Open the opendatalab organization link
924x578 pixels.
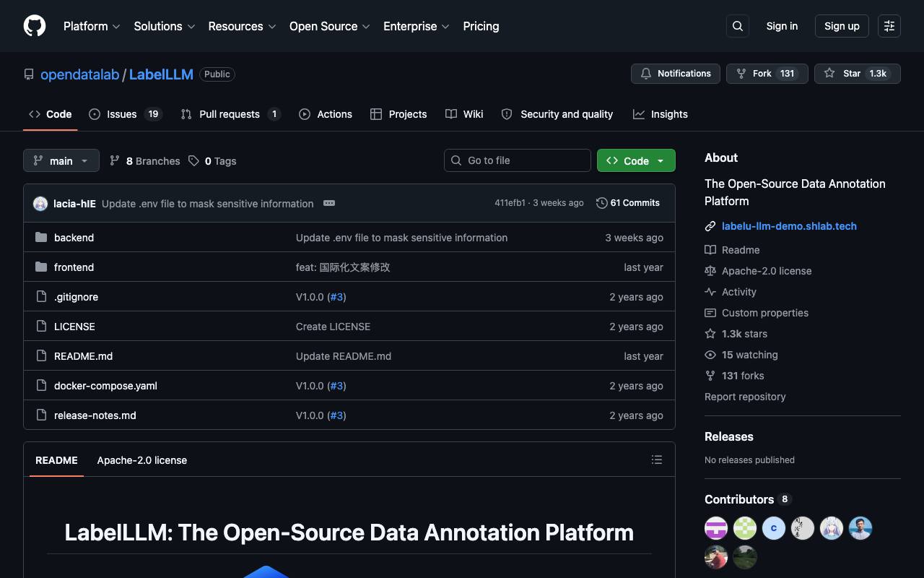click(79, 74)
